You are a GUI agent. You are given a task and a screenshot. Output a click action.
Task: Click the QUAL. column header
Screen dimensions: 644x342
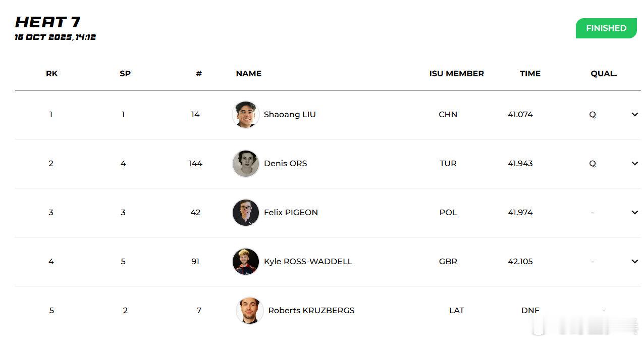pos(604,74)
